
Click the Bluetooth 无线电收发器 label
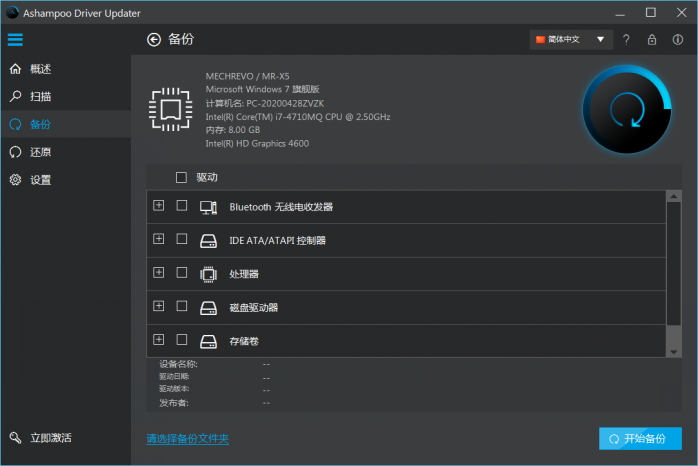tap(281, 207)
